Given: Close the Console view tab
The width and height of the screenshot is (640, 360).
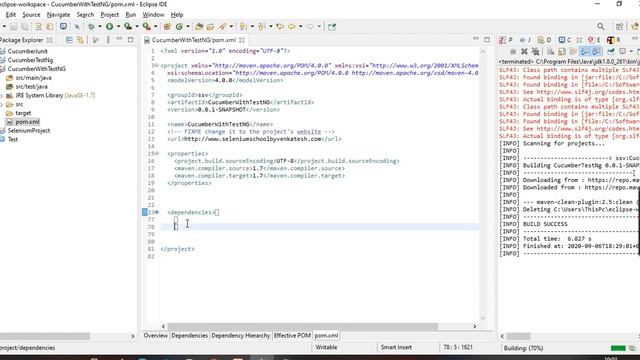Looking at the screenshot, I should pyautogui.click(x=579, y=40).
